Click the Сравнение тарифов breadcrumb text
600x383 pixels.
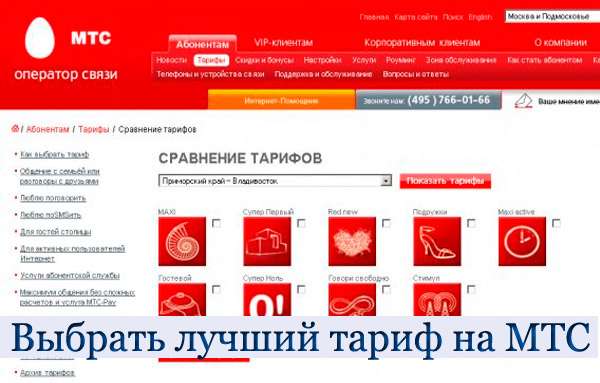tap(157, 129)
